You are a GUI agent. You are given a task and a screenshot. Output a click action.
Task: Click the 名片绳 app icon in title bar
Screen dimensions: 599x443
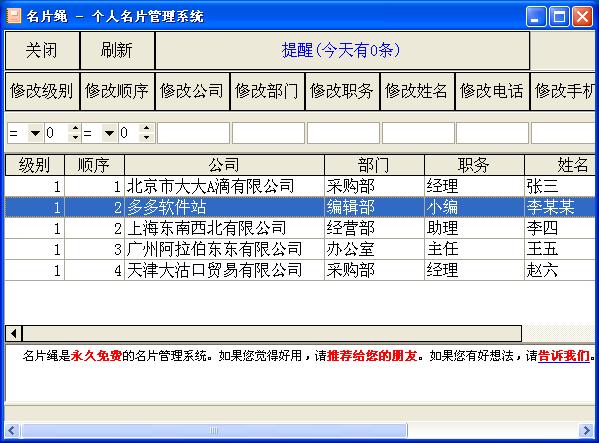coord(14,16)
